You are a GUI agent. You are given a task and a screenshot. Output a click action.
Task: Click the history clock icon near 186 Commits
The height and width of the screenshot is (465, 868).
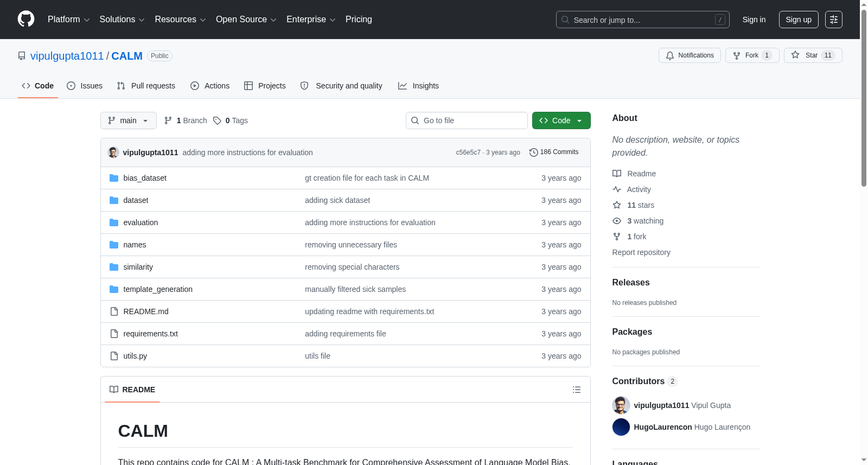click(534, 152)
